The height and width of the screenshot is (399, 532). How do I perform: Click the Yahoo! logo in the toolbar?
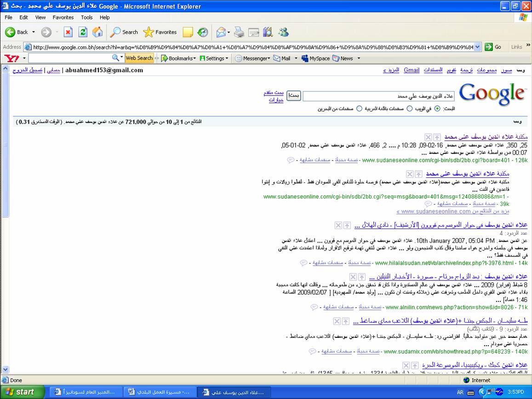pos(11,58)
